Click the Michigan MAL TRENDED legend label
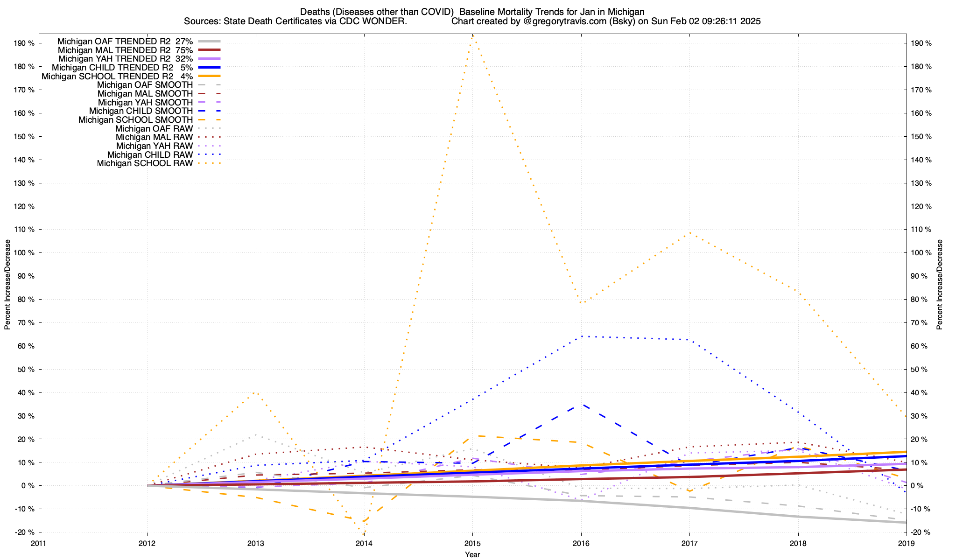This screenshot has width=956, height=560. point(125,50)
